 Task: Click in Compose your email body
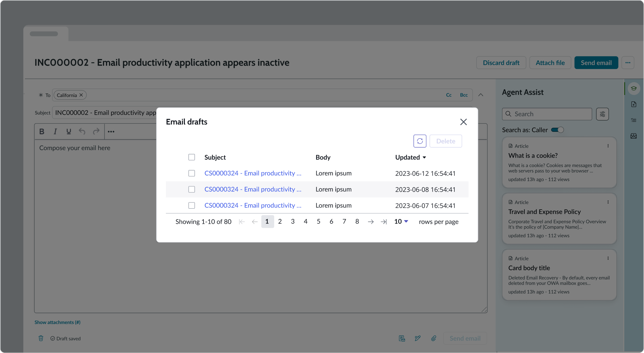click(x=261, y=226)
